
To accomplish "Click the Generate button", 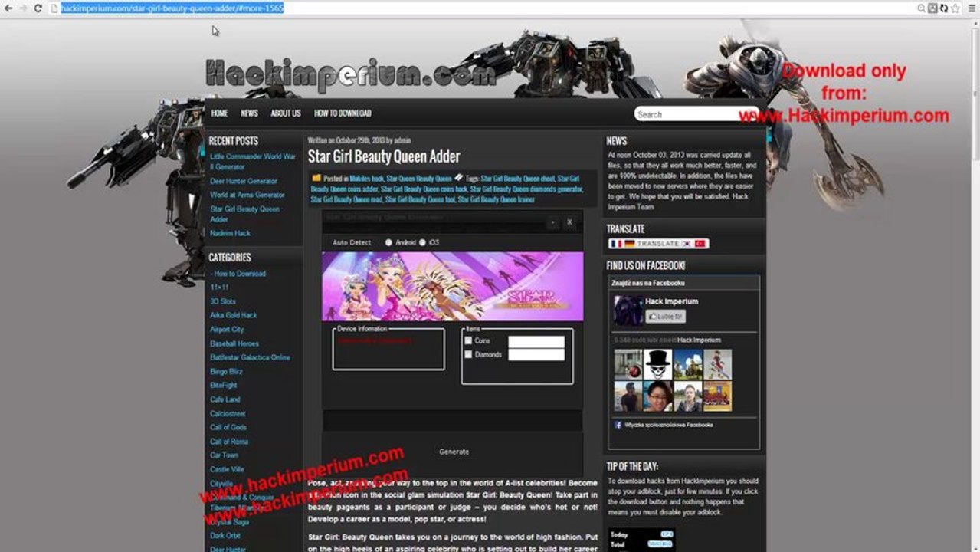I will click(454, 452).
